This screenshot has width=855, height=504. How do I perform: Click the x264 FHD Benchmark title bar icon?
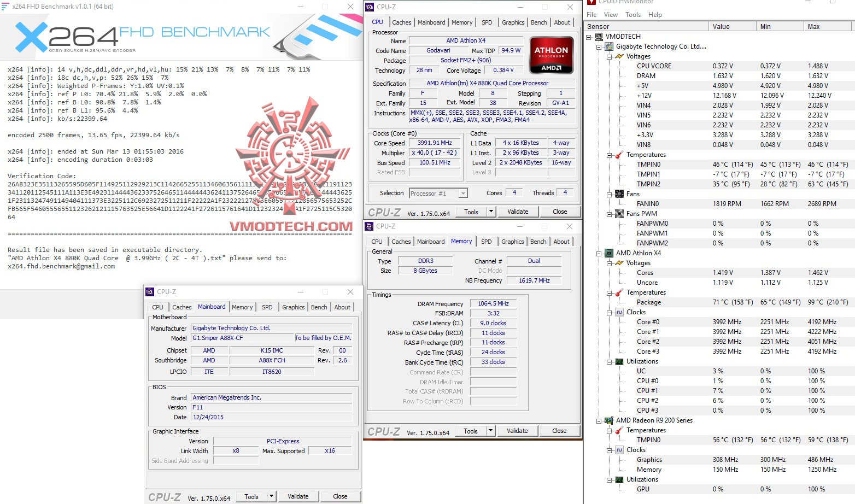pyautogui.click(x=5, y=7)
